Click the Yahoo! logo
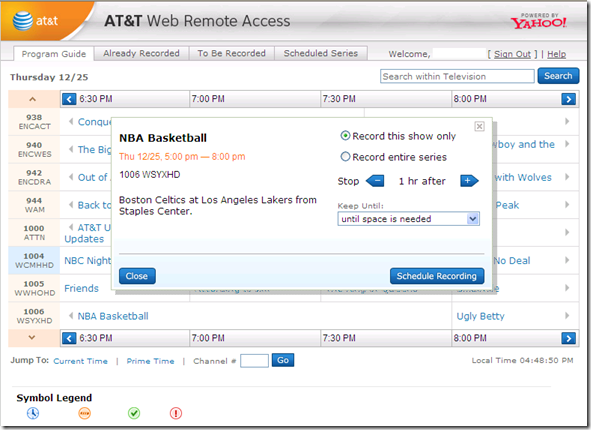This screenshot has height=430, width=591. click(x=538, y=22)
